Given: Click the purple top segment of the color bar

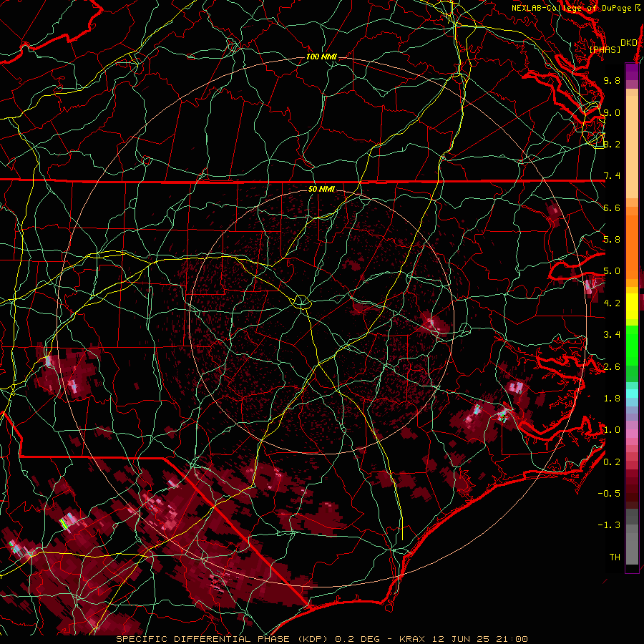Looking at the screenshot, I should pyautogui.click(x=632, y=72).
